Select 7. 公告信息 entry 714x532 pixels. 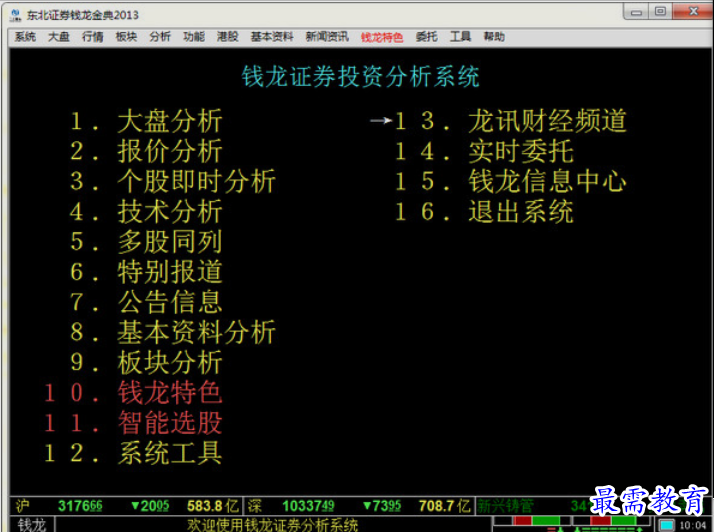pos(146,302)
